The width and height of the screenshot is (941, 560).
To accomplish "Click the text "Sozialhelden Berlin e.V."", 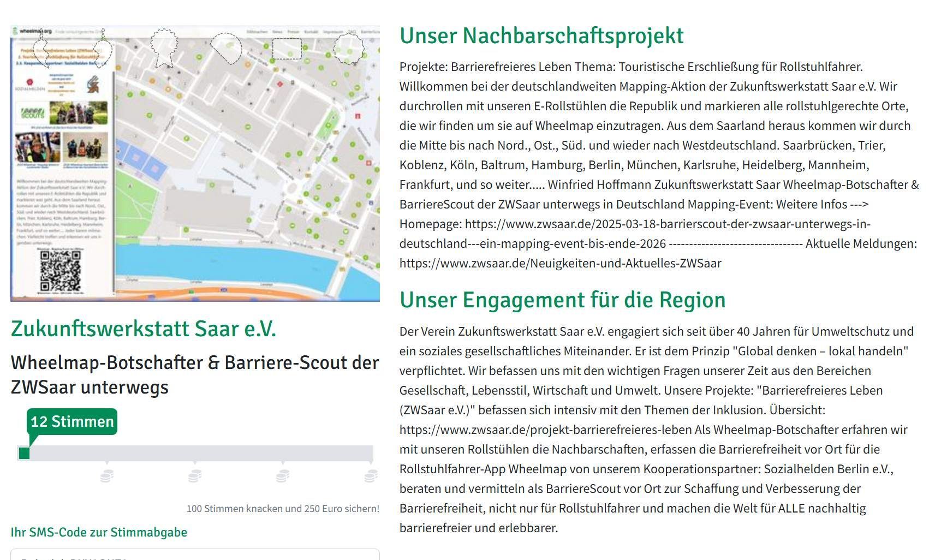I will 829,469.
